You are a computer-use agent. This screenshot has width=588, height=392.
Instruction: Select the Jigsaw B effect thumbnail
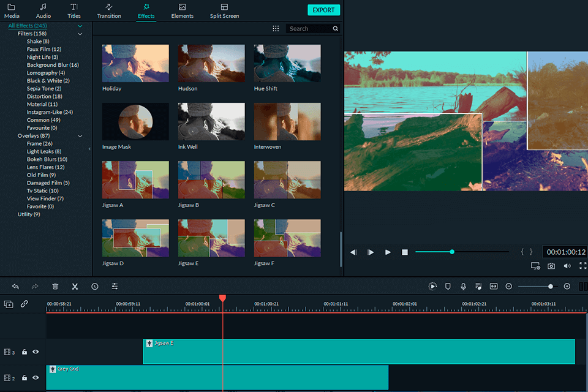tap(211, 179)
